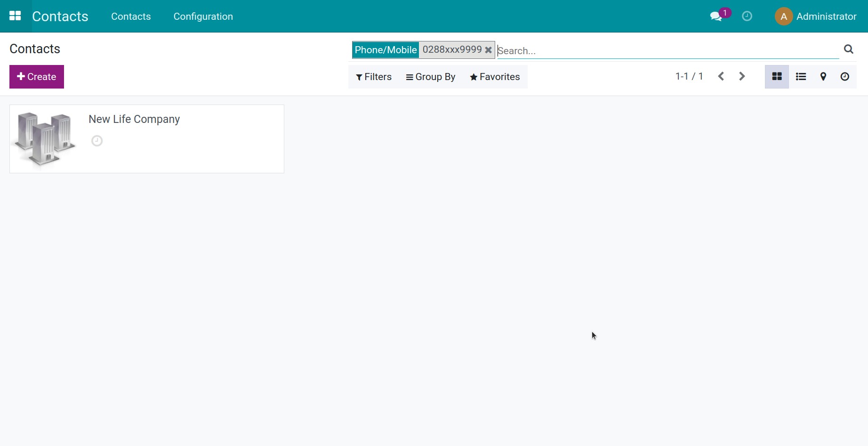Viewport: 868px width, 446px height.
Task: Open the activities clock in the top bar
Action: tap(747, 16)
